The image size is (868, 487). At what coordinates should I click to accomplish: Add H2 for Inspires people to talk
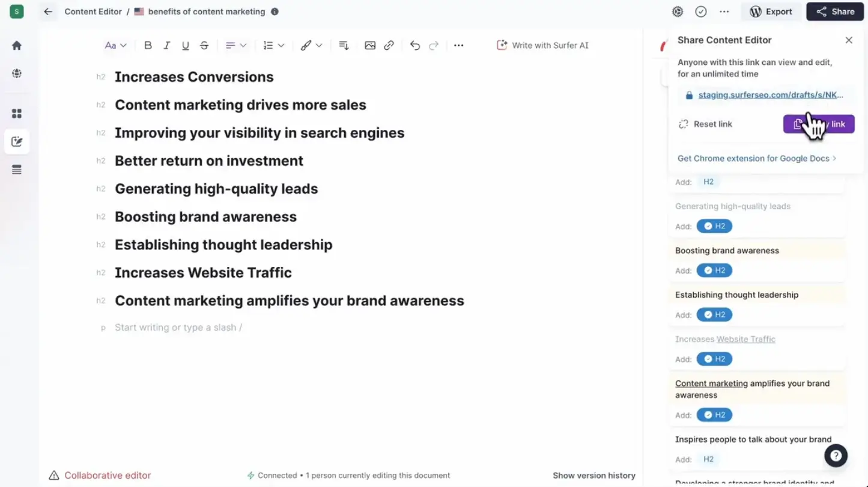[708, 459]
